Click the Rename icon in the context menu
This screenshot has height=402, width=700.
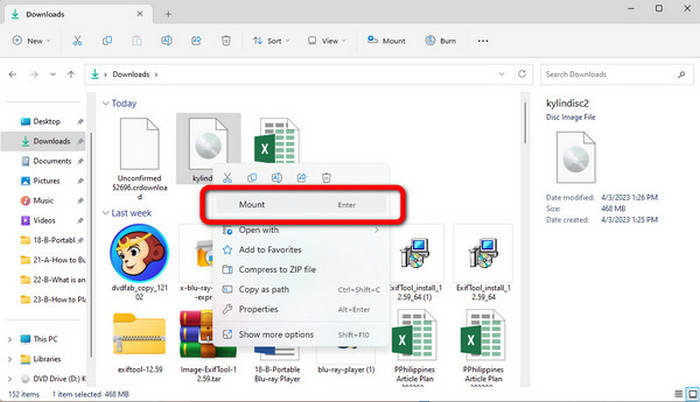[277, 178]
